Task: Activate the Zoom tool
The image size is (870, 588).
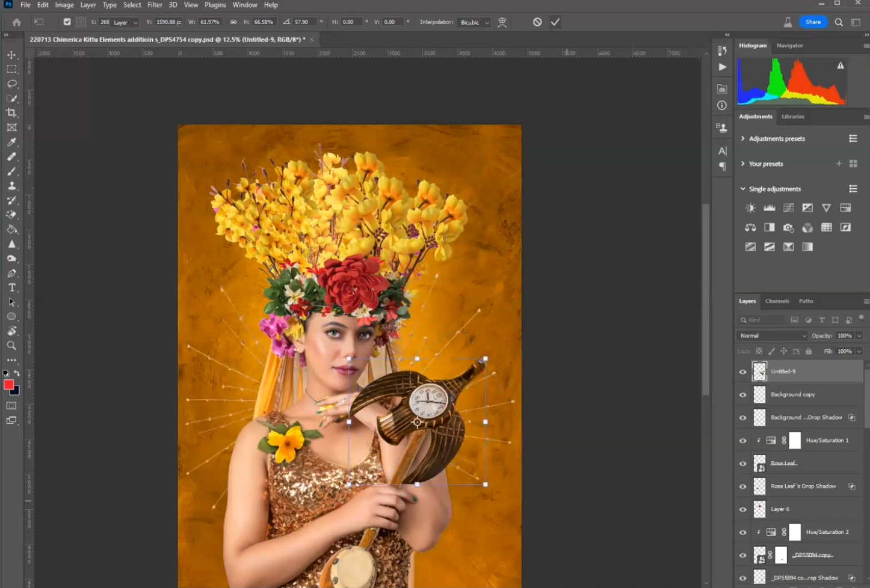Action: 11,346
